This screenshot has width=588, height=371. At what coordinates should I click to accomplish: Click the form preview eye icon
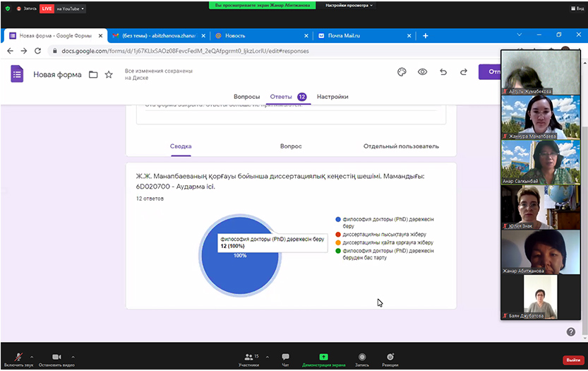click(x=422, y=72)
